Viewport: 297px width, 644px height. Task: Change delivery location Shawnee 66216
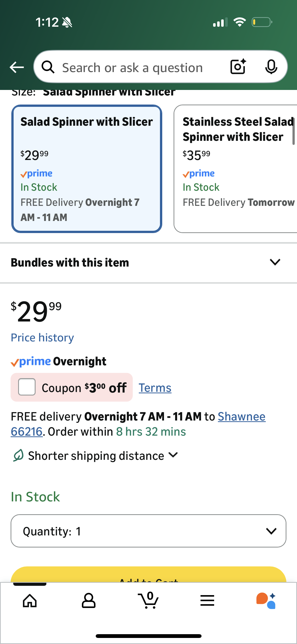(x=241, y=417)
